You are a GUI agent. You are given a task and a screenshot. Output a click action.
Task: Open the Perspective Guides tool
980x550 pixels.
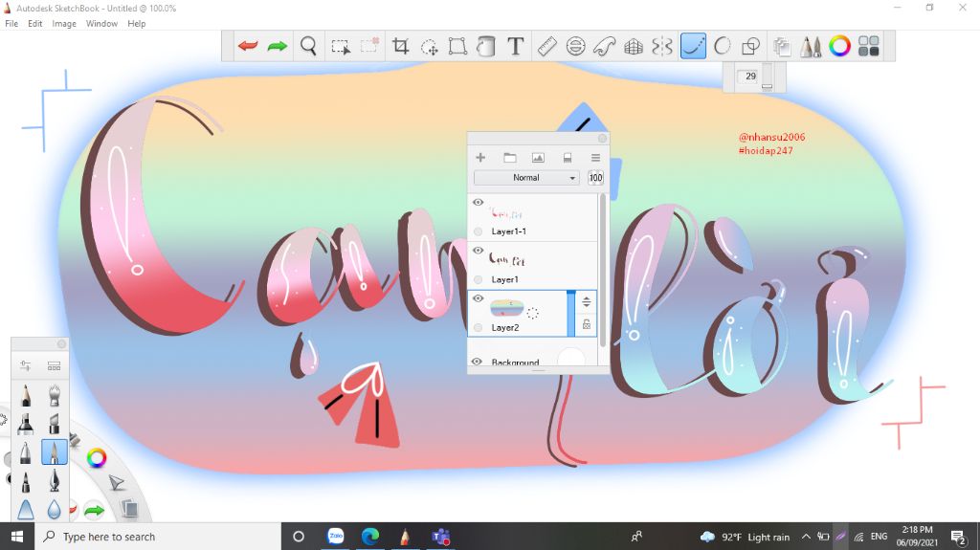(634, 46)
